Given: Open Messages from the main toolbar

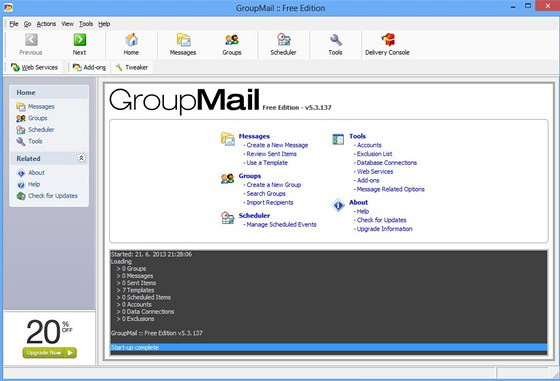Looking at the screenshot, I should (183, 45).
